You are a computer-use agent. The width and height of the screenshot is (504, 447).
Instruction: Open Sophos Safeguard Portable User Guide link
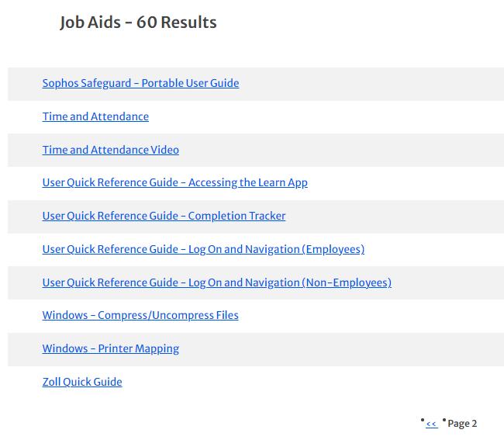[x=140, y=83]
